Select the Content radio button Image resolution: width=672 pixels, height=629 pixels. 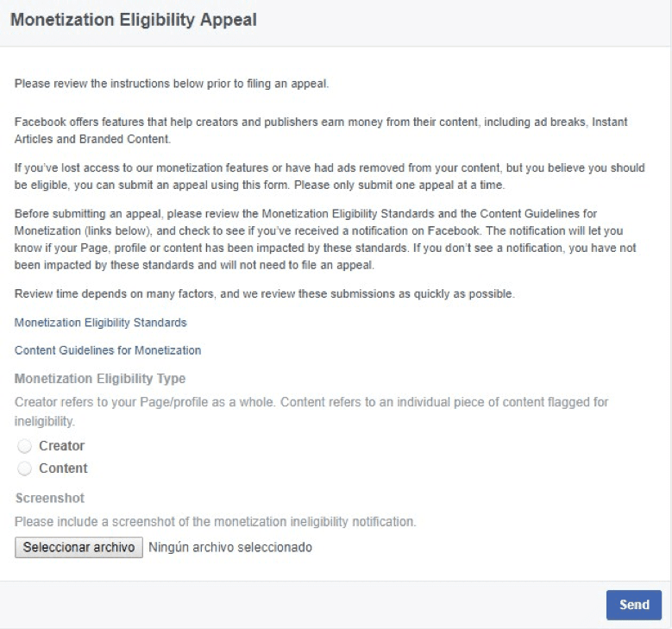[x=24, y=469]
